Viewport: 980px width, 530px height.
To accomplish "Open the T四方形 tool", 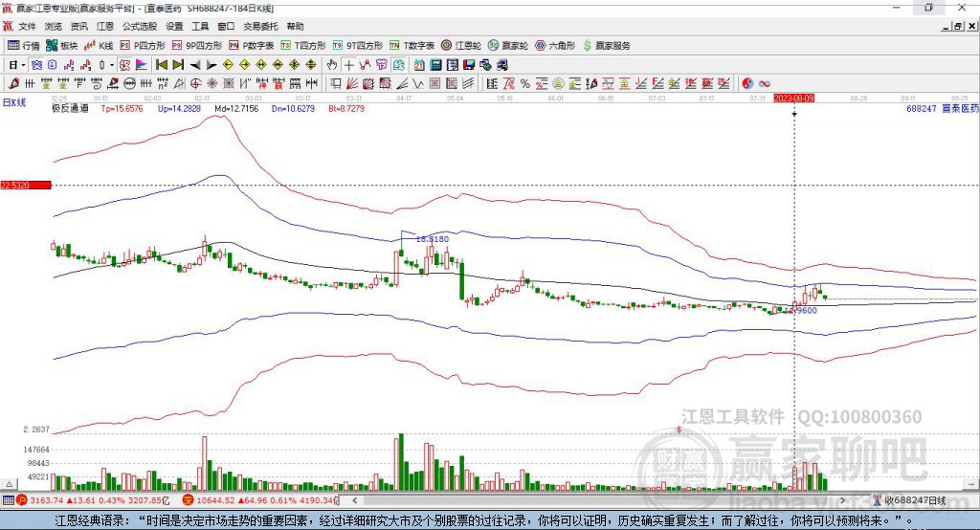I will (303, 46).
